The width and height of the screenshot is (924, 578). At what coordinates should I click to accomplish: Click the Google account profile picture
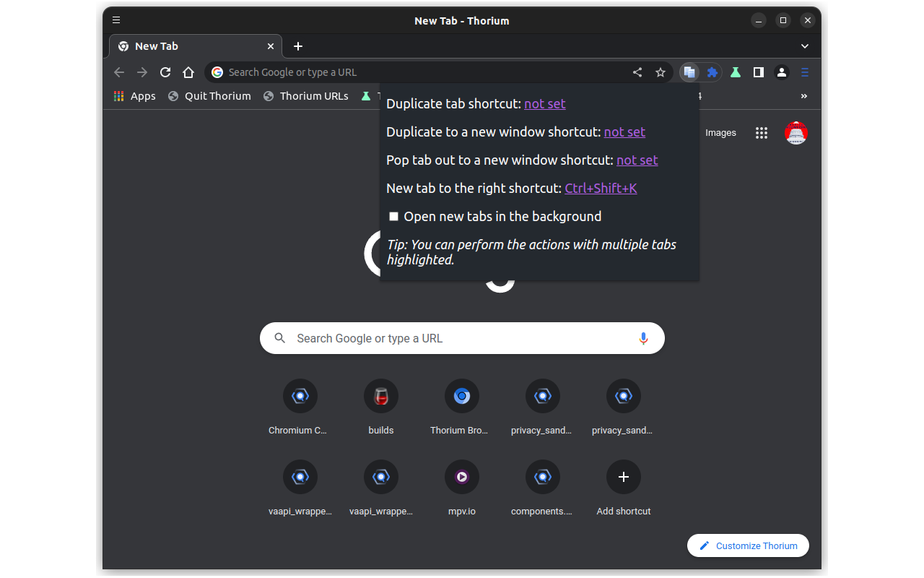tap(796, 133)
